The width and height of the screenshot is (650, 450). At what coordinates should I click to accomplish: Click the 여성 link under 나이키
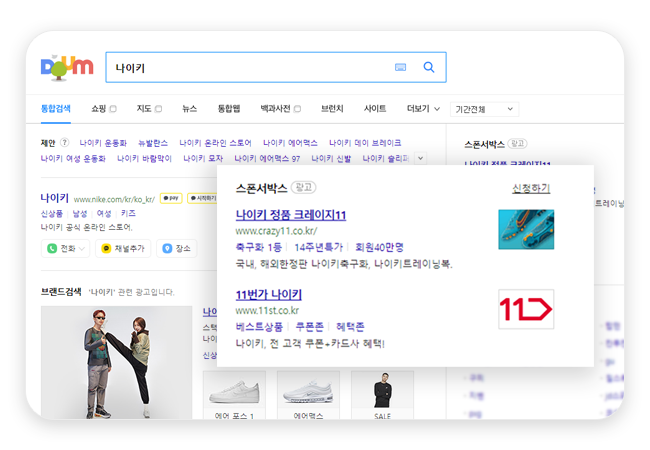click(x=104, y=213)
